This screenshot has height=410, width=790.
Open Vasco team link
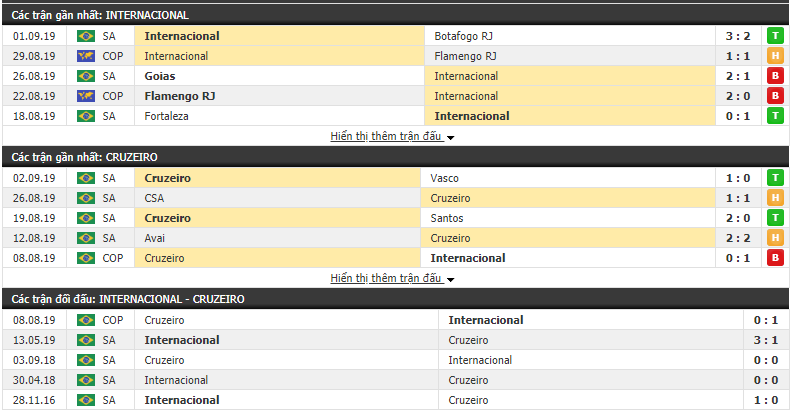[x=444, y=178]
